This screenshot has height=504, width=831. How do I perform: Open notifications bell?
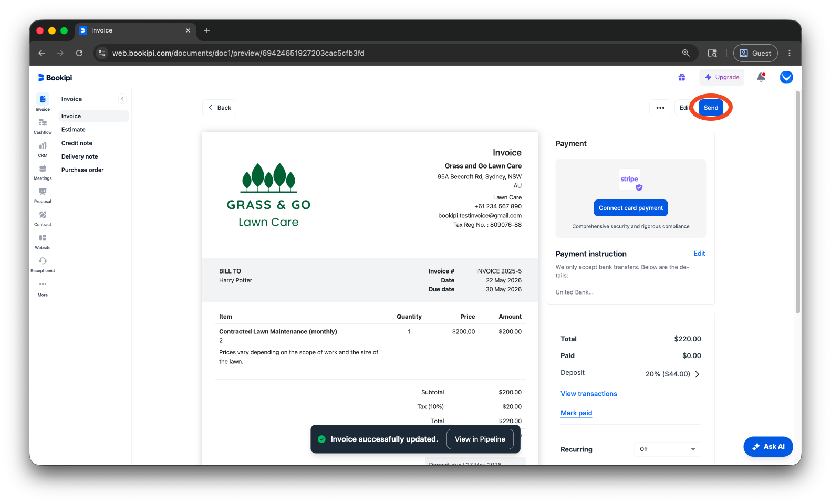tap(761, 77)
